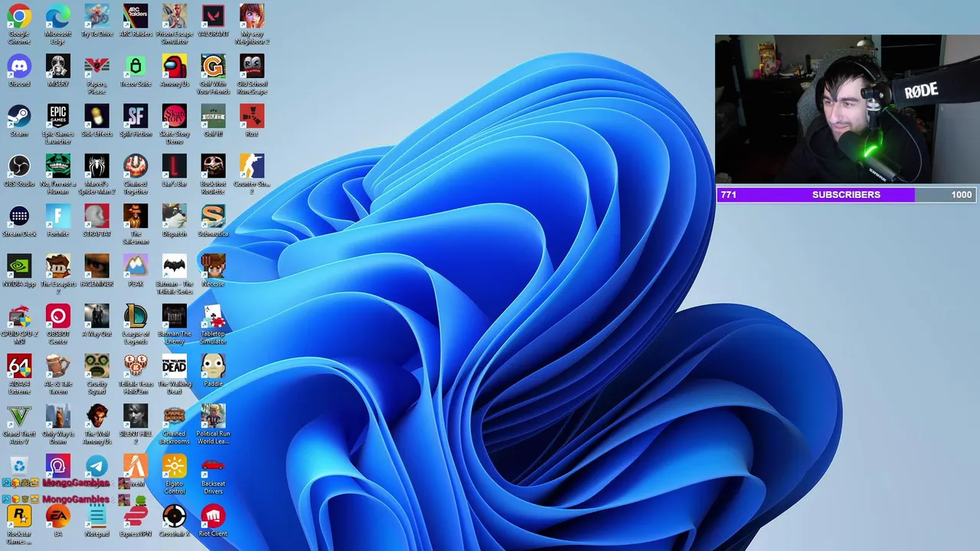This screenshot has height=551, width=980.
Task: Launch OBS Studio from the desktop
Action: coord(19,166)
